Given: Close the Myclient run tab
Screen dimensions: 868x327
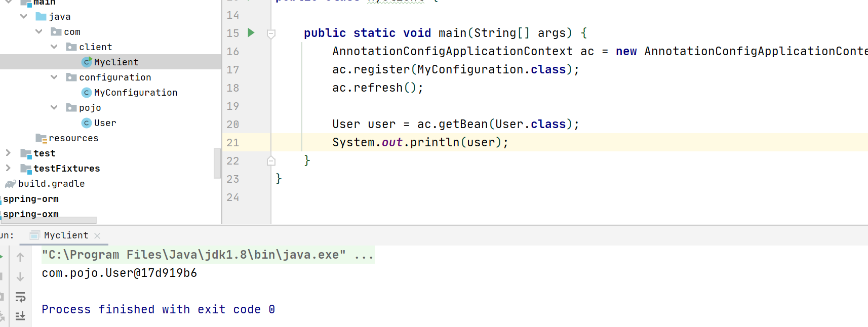Looking at the screenshot, I should pos(97,236).
